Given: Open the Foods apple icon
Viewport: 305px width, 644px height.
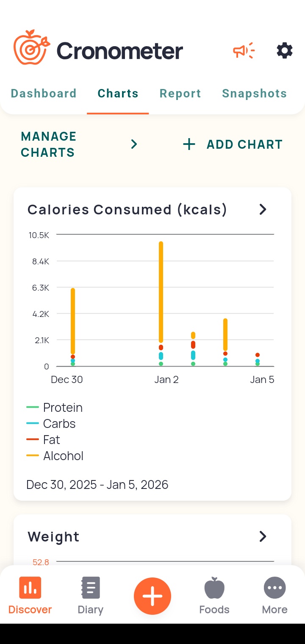Looking at the screenshot, I should [214, 588].
